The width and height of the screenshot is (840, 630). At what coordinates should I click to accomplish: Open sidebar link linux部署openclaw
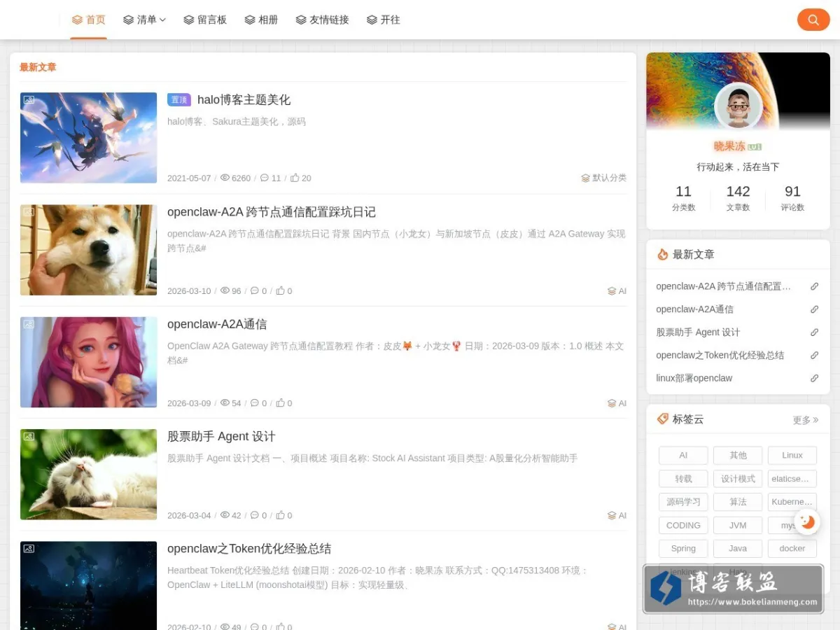click(x=694, y=378)
